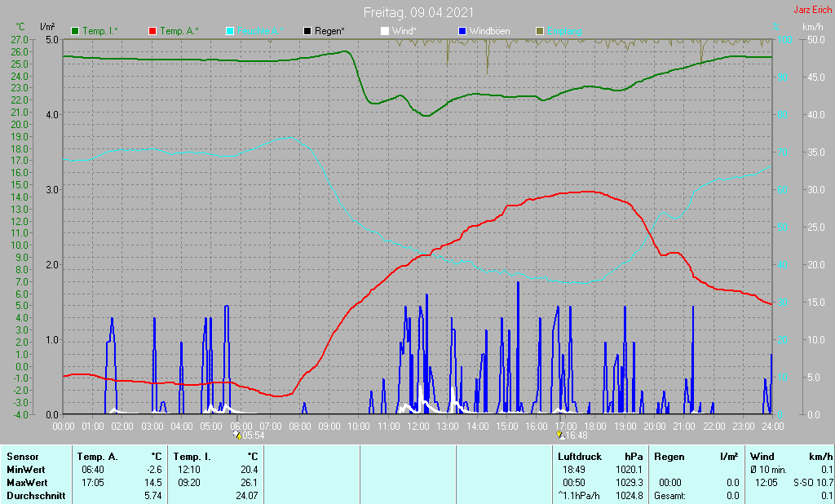Click the 18:00 label on time axis

point(595,426)
